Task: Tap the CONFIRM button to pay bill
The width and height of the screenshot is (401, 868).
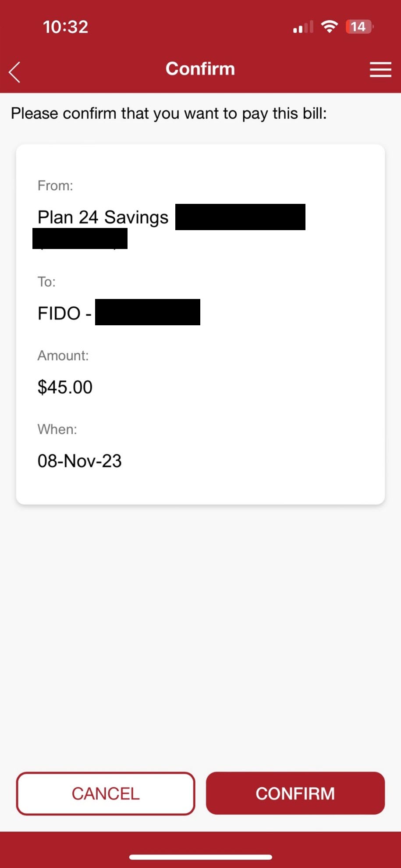Action: point(295,793)
